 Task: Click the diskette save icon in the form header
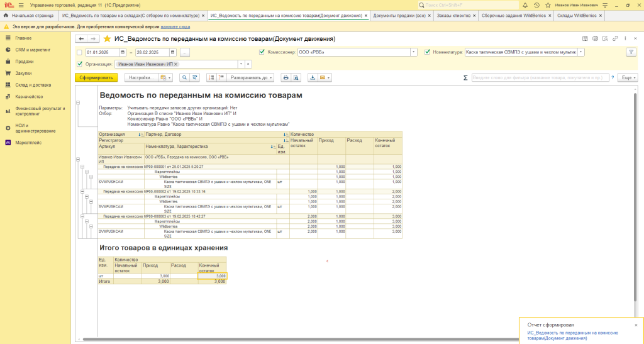pos(585,38)
